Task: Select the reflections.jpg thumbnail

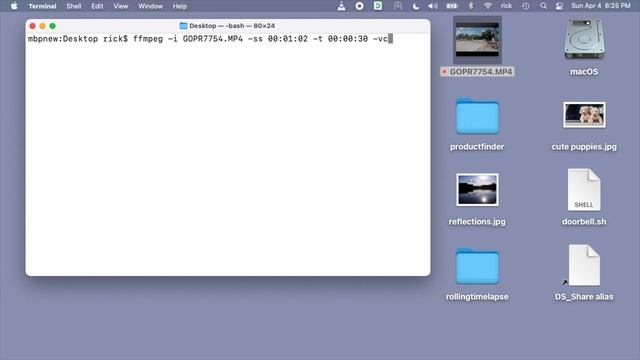Action: tap(477, 190)
